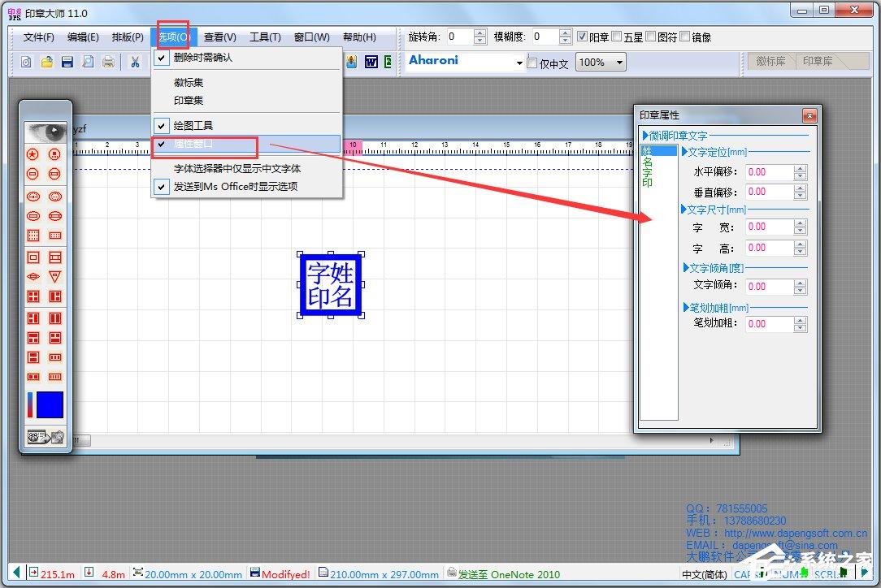Toggle 删除时需确认 menu option
The width and height of the screenshot is (881, 588).
(x=247, y=58)
